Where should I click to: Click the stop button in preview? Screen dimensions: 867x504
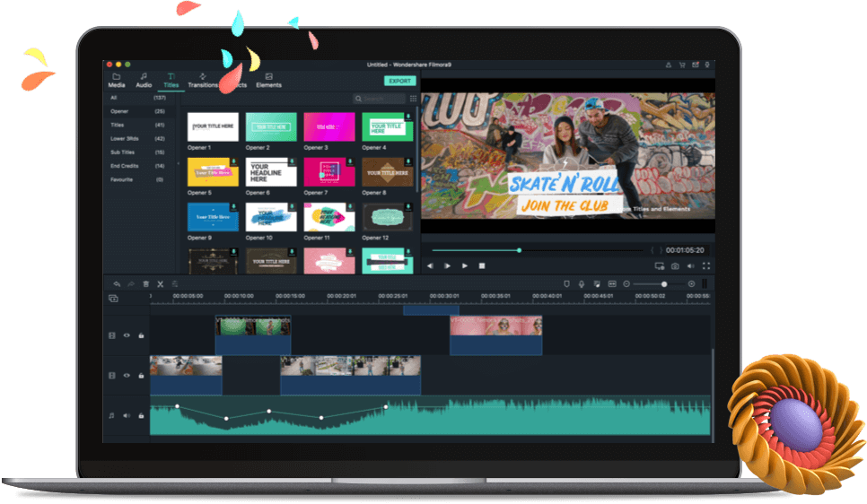(482, 265)
